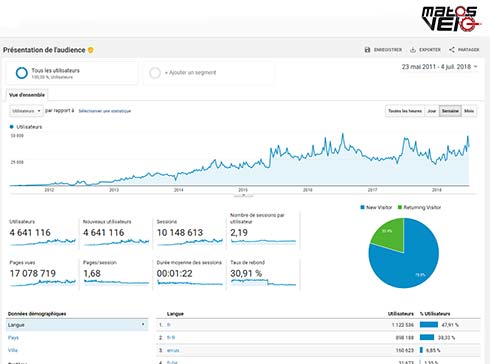This screenshot has width=490, height=364.
Task: Click the 1 122 536 users value
Action: 403,325
